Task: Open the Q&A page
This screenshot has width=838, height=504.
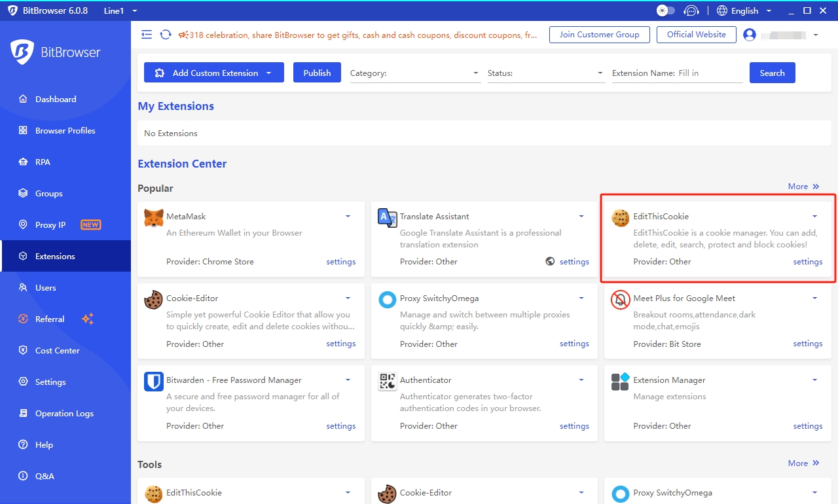Action: point(65,476)
